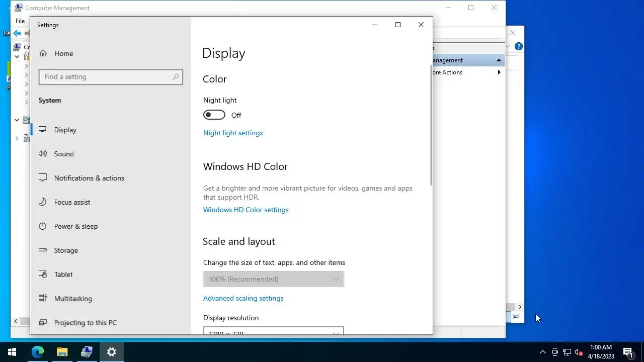Image resolution: width=644 pixels, height=362 pixels.
Task: Launch Microsoft Edge from the taskbar
Action: pos(38,352)
